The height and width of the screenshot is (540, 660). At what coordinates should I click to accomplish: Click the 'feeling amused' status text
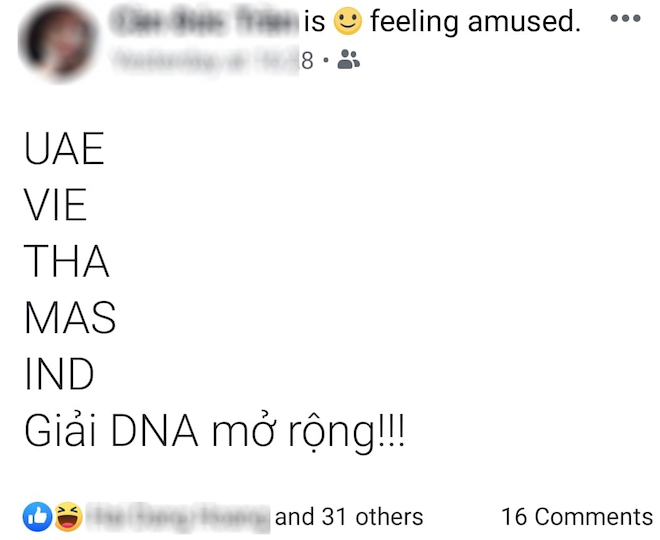(x=475, y=21)
